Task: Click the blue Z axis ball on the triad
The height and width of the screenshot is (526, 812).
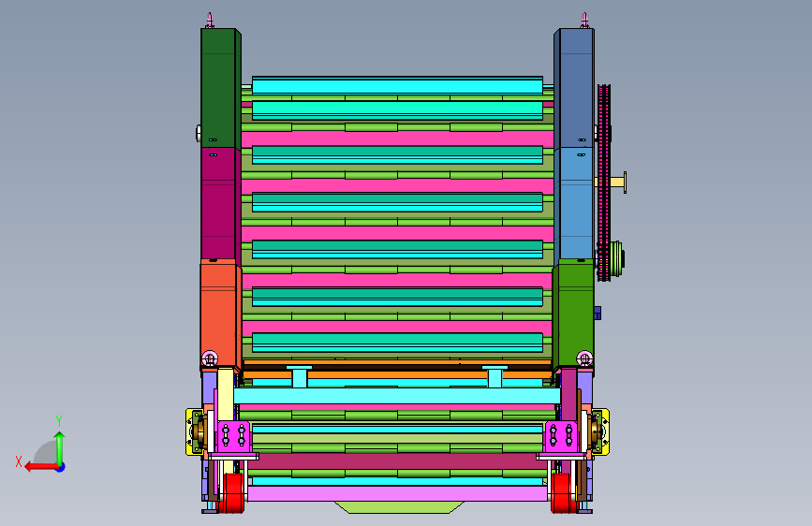Action: click(x=61, y=467)
